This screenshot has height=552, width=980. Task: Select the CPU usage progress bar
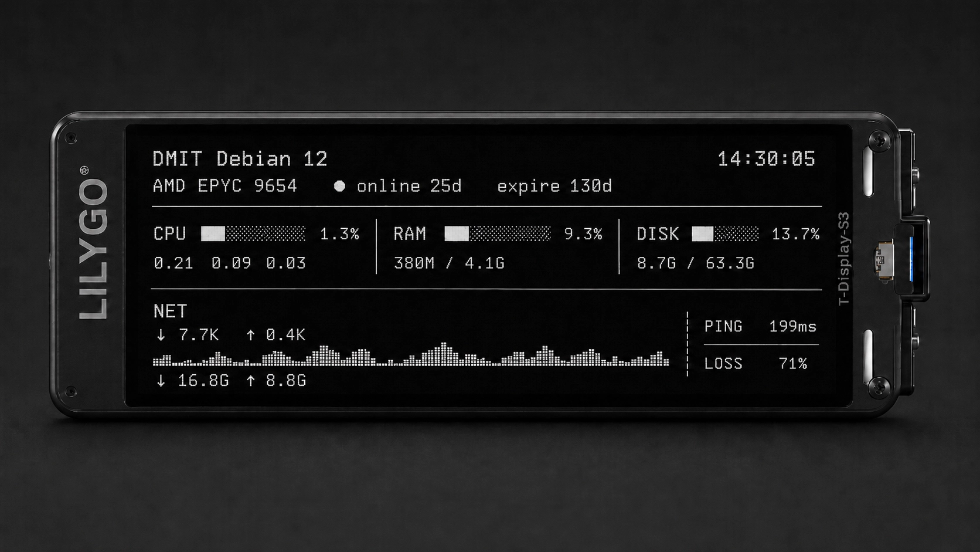253,234
